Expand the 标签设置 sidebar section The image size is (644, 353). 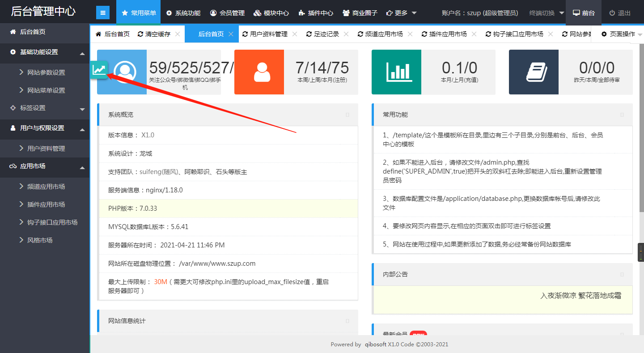[82, 109]
